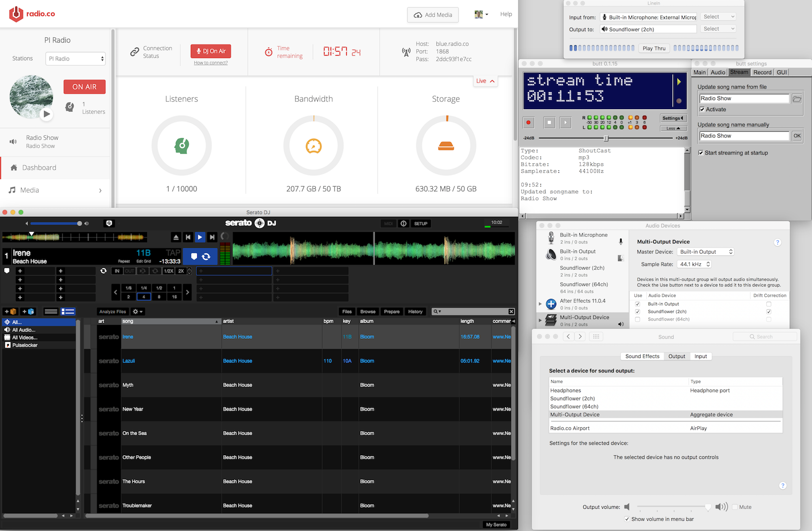The width and height of the screenshot is (812, 531).
Task: Toggle Soundflower (2ch) use checkbox
Action: pos(637,312)
